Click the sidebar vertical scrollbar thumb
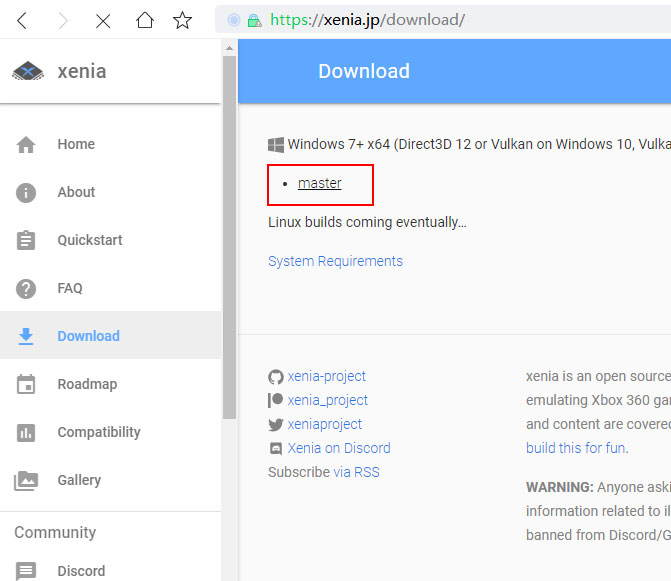671x581 pixels. pyautogui.click(x=229, y=237)
